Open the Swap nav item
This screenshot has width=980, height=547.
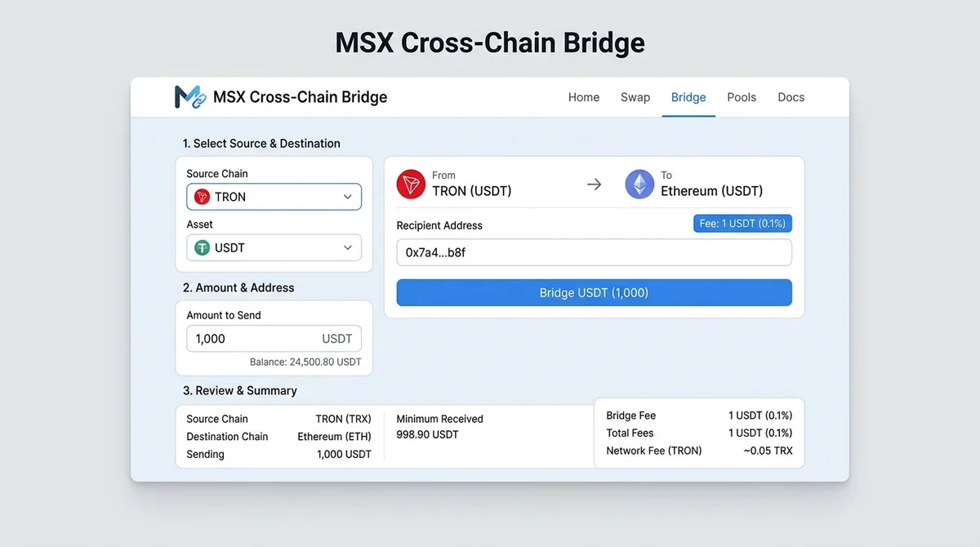(x=635, y=97)
